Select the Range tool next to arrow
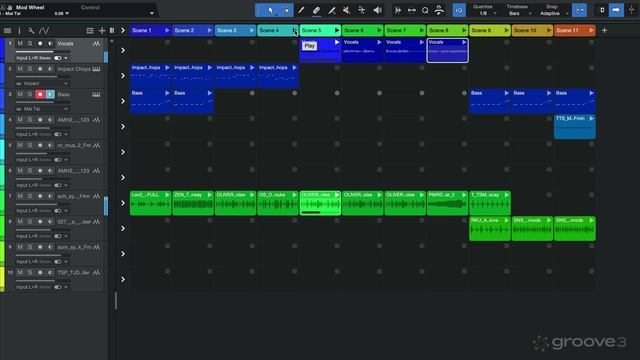The image size is (640, 360). [x=286, y=10]
